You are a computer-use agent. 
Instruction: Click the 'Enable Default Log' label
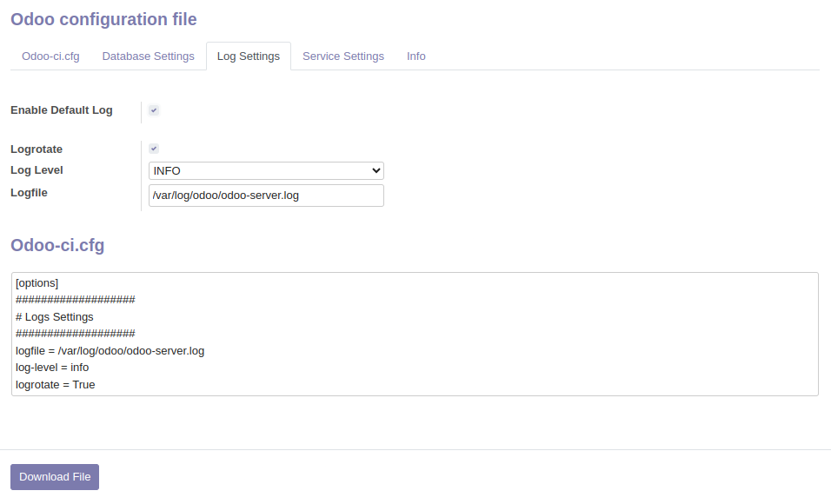pyautogui.click(x=62, y=110)
